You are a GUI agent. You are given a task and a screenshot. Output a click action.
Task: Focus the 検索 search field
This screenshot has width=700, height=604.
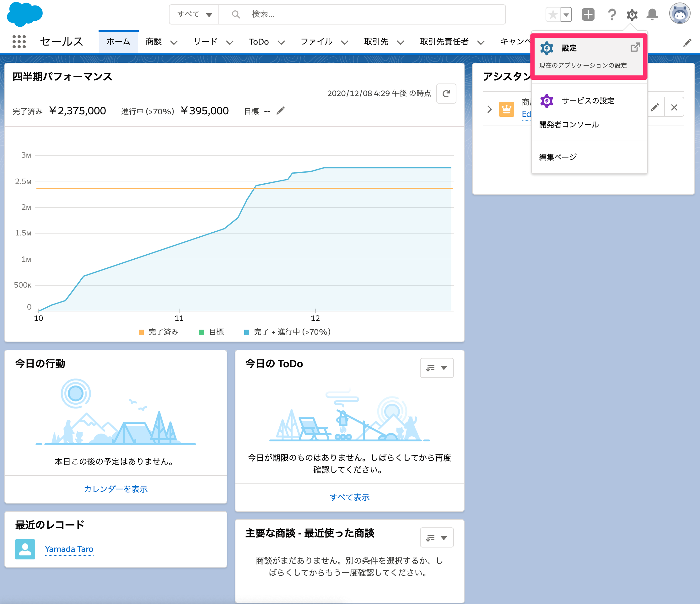click(x=362, y=14)
